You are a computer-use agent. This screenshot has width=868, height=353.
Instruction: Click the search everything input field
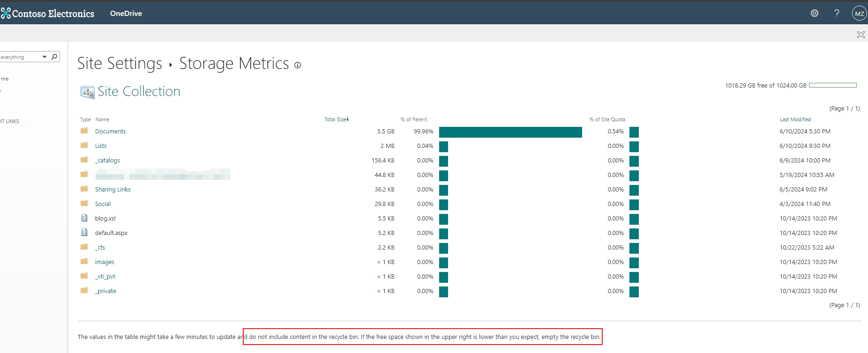[x=20, y=57]
